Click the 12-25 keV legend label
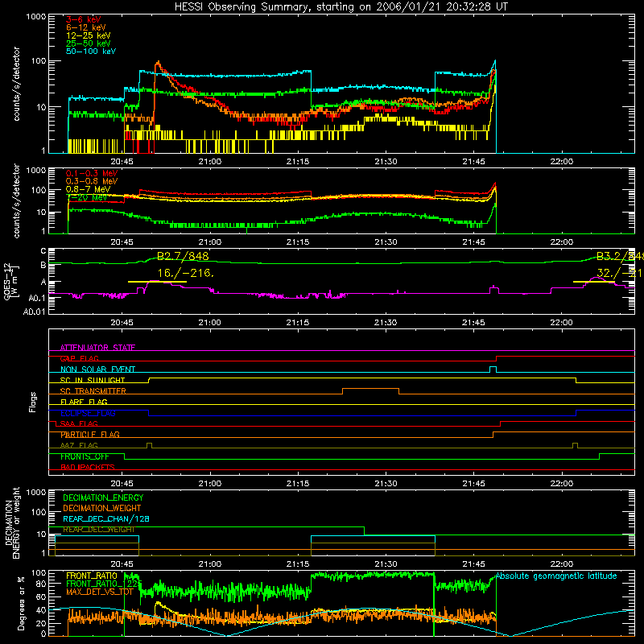Viewport: 644px width, 644px height. [x=89, y=35]
